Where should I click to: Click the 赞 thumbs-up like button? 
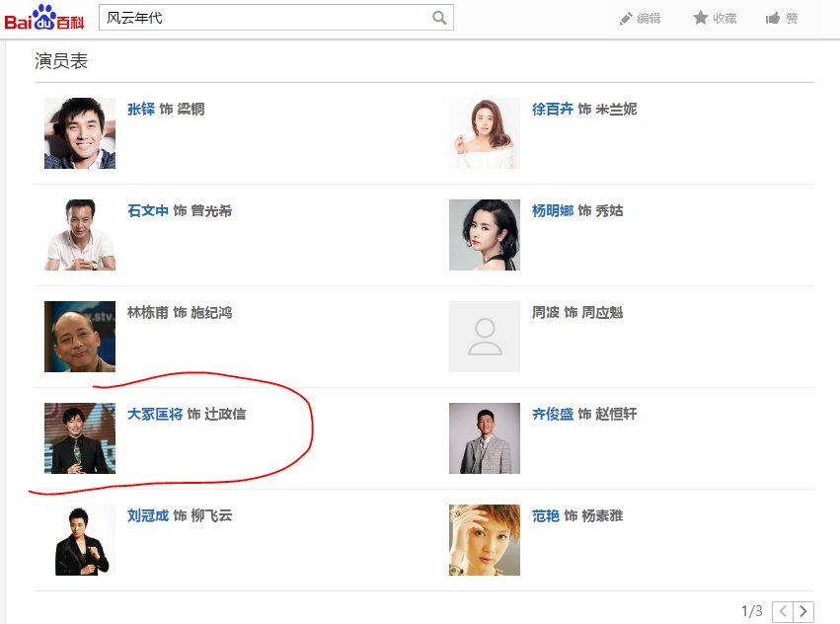[781, 19]
